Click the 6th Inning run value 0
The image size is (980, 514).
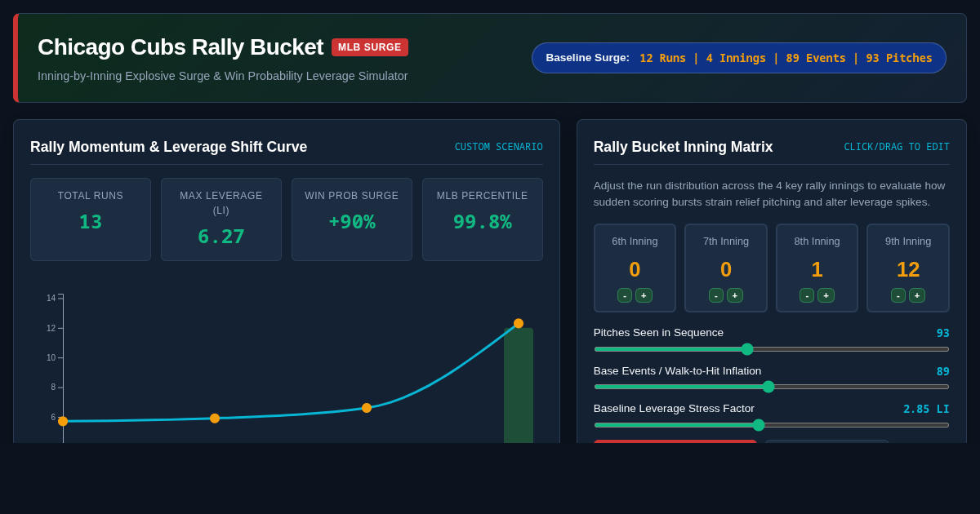tap(635, 269)
